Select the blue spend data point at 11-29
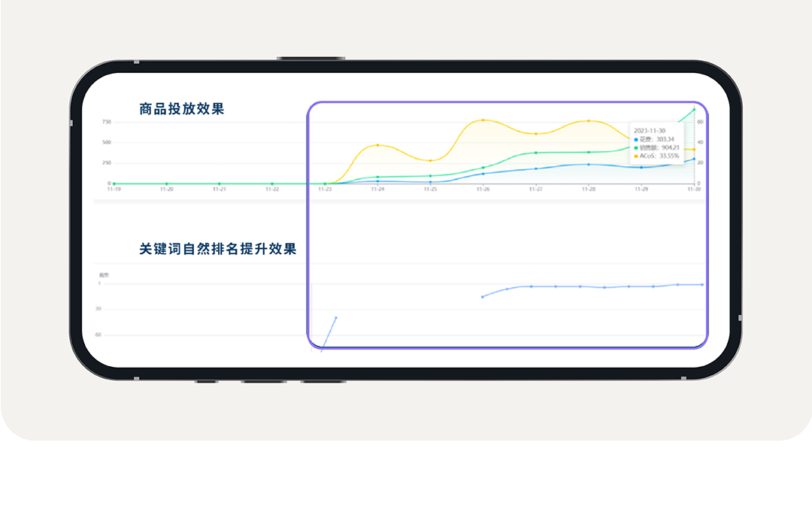This screenshot has height=506, width=812. click(x=641, y=167)
